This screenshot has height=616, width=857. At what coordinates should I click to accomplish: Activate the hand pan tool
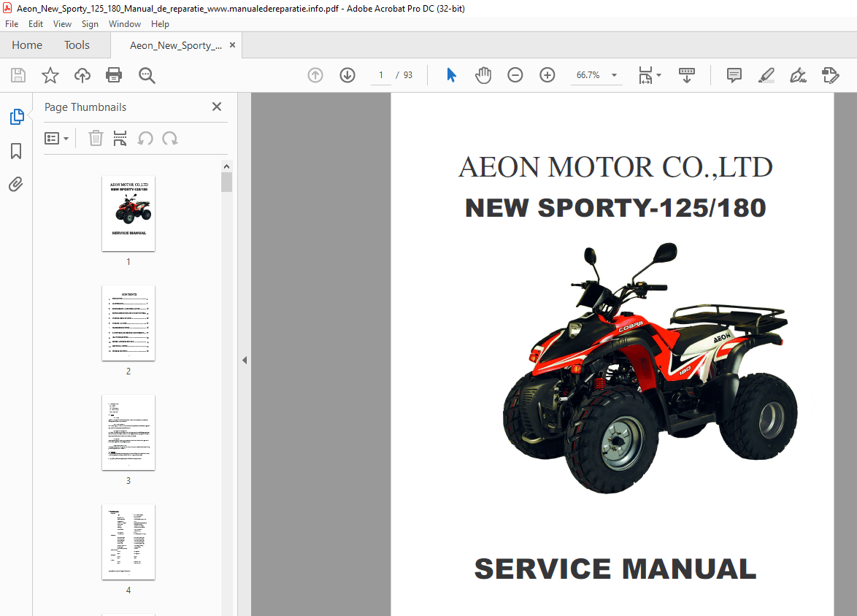pos(483,75)
